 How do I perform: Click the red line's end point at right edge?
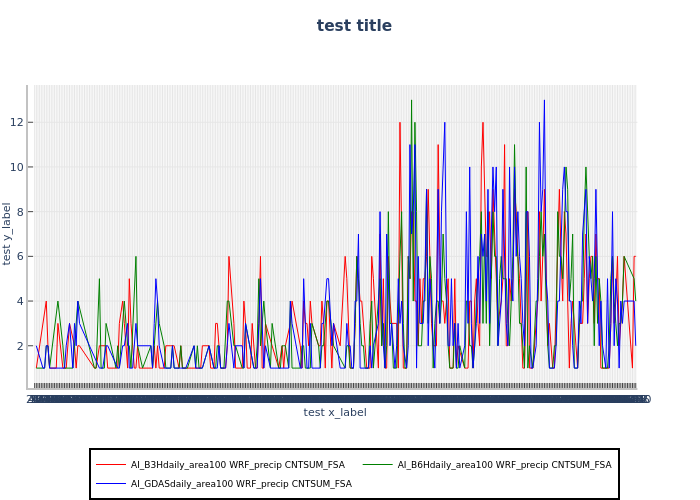coord(634,257)
